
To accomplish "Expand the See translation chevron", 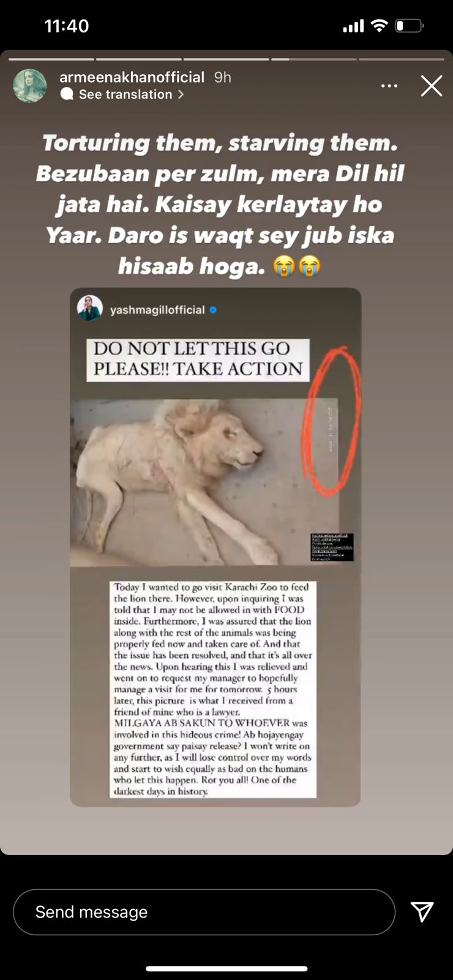I will [x=181, y=94].
